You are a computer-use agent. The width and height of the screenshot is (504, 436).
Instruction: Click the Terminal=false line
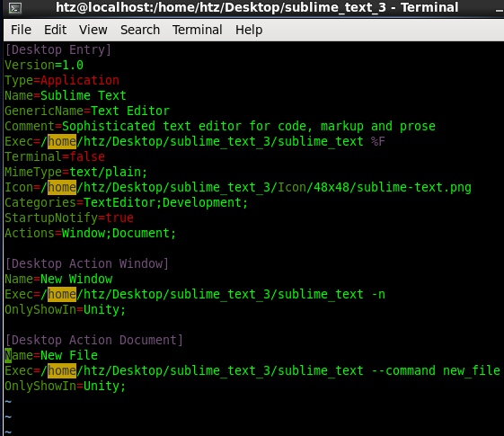(x=55, y=156)
